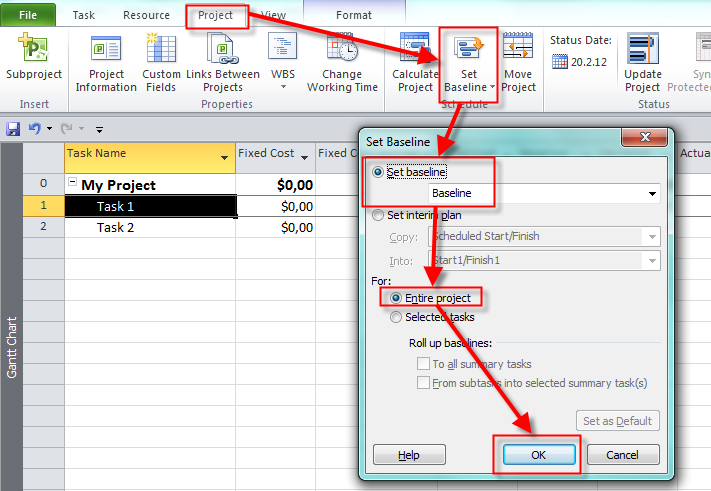Click the Move Project icon
This screenshot has width=711, height=491.
tap(518, 48)
